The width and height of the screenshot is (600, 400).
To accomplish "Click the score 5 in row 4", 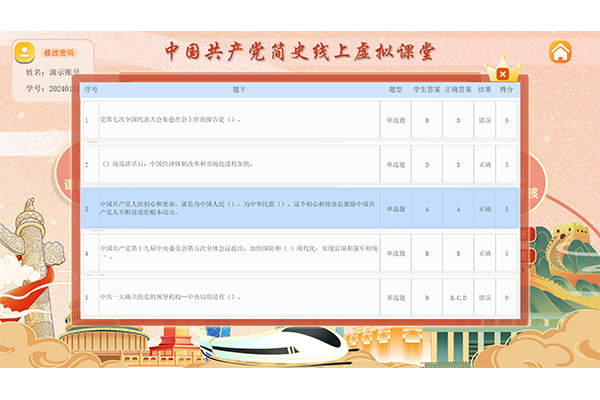I will pyautogui.click(x=507, y=253).
